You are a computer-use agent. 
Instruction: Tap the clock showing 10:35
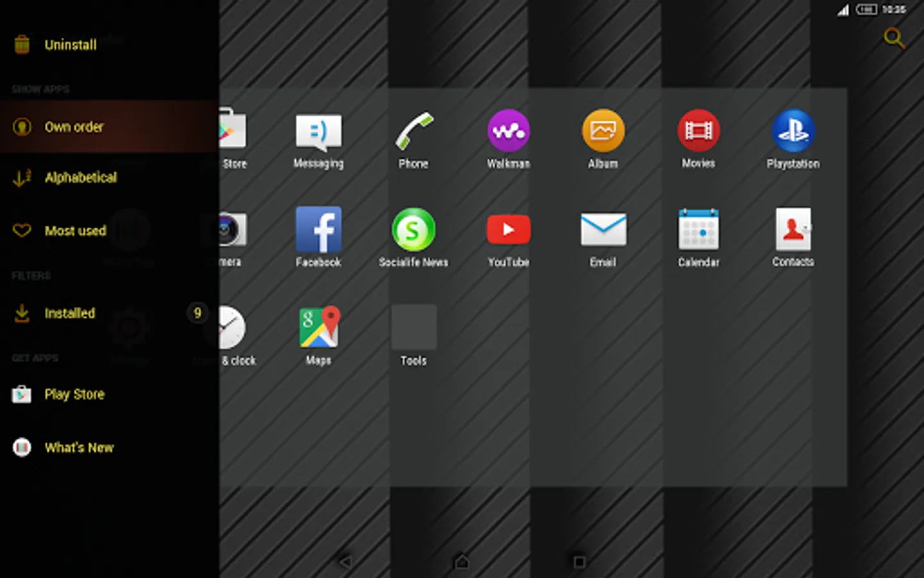tap(894, 9)
